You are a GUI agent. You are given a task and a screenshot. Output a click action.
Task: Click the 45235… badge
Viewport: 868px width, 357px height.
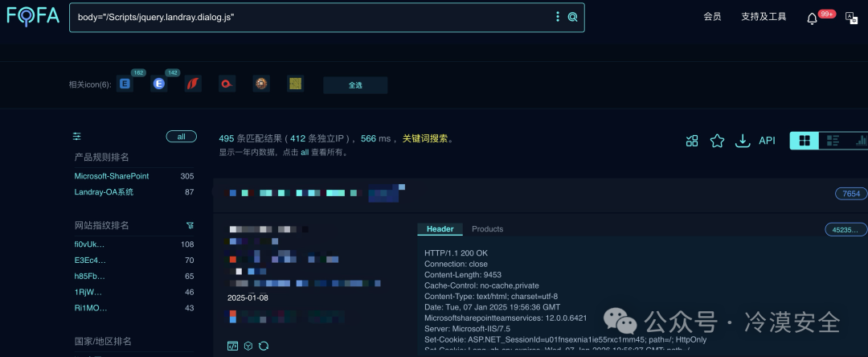click(x=846, y=229)
